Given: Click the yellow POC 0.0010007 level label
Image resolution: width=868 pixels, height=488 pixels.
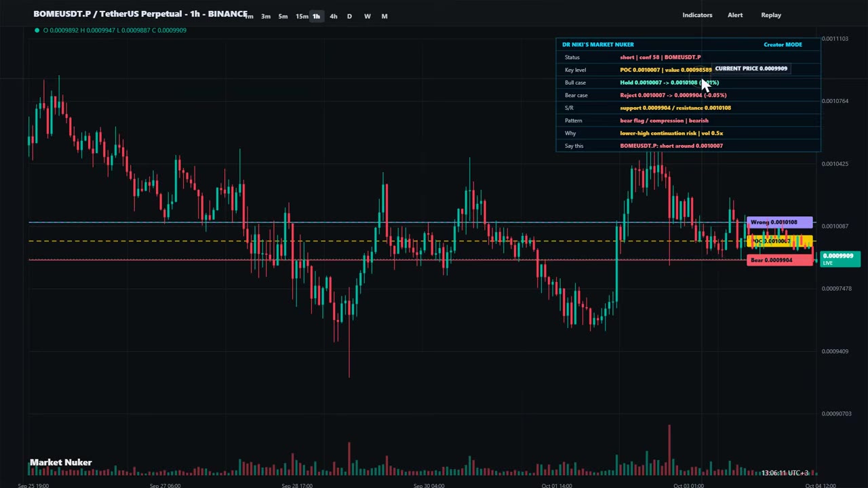Looking at the screenshot, I should click(x=779, y=241).
